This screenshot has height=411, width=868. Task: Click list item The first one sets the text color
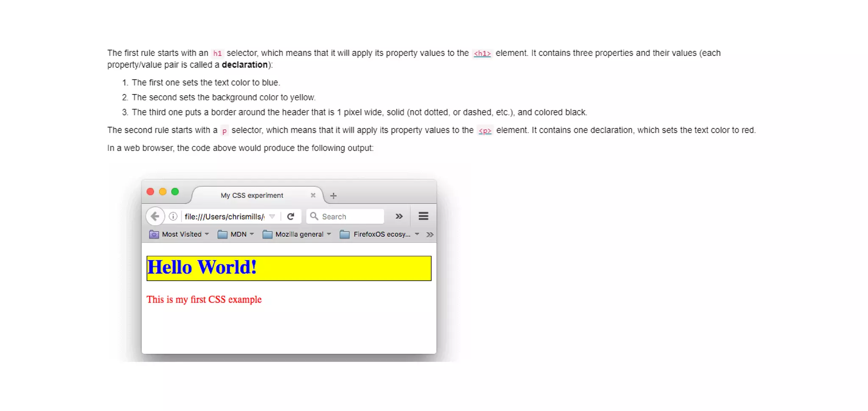(206, 83)
